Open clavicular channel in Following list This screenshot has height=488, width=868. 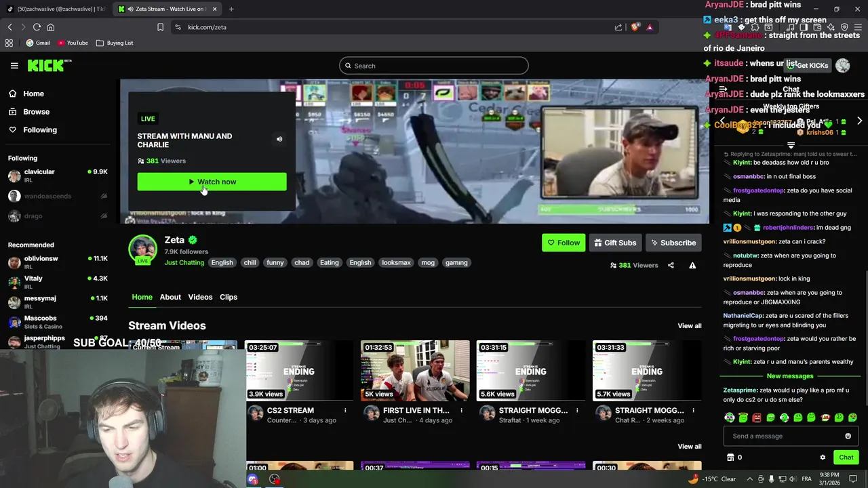pyautogui.click(x=58, y=176)
